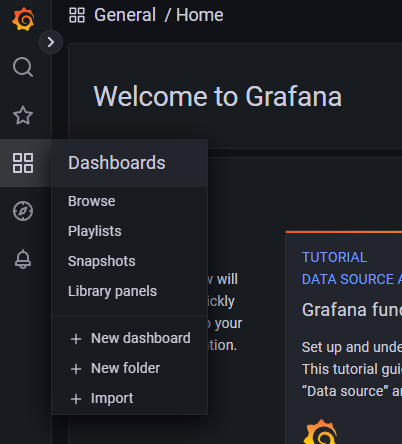The image size is (402, 444).
Task: Open the Explore compass icon
Action: tap(23, 211)
